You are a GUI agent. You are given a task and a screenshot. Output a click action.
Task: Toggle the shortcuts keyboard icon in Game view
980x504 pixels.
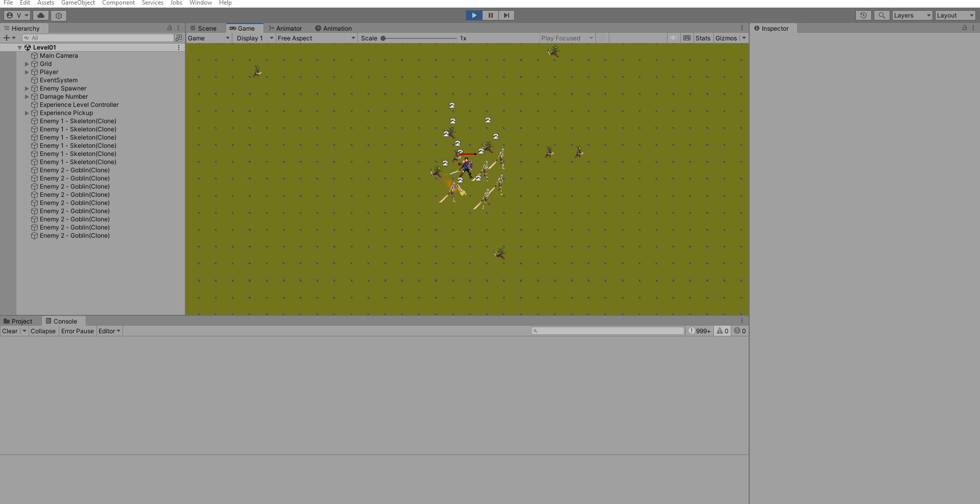[x=687, y=38]
